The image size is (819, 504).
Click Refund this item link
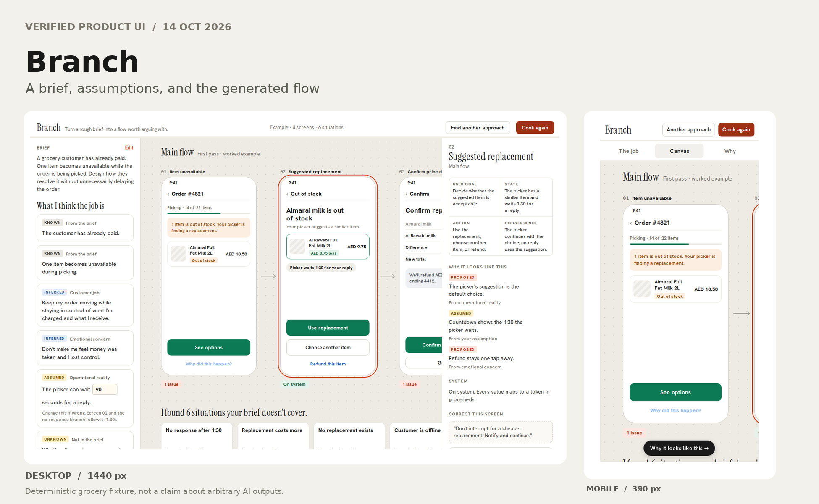(x=328, y=364)
